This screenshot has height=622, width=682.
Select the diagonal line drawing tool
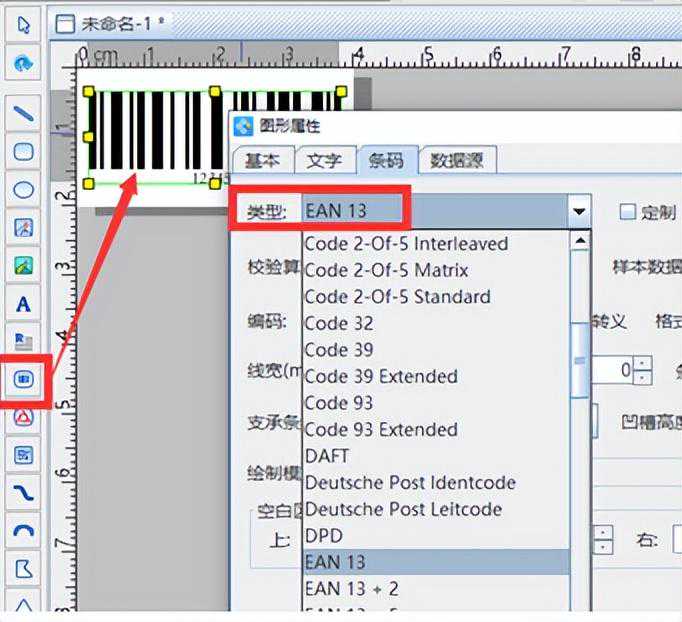tap(24, 112)
